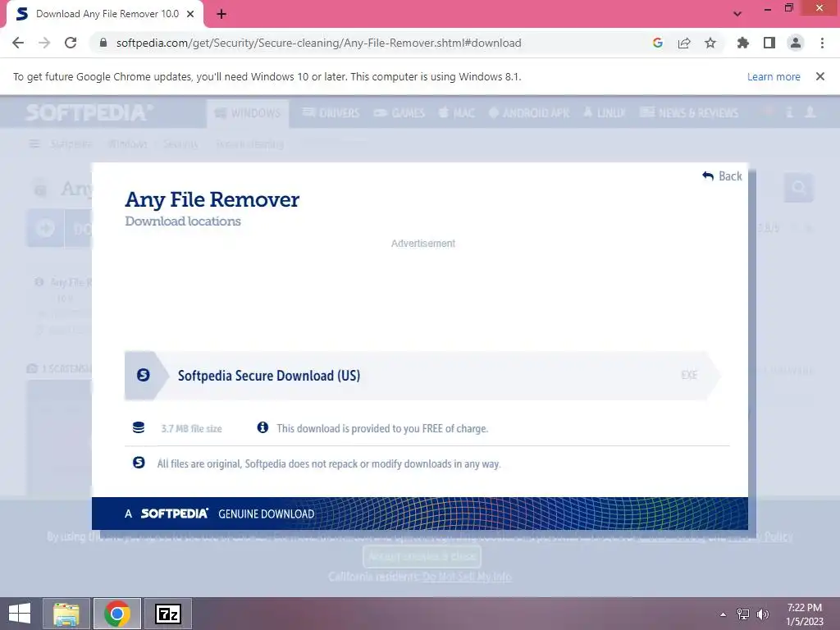Click the Google icon in the address bar
The height and width of the screenshot is (630, 840).
[x=658, y=43]
